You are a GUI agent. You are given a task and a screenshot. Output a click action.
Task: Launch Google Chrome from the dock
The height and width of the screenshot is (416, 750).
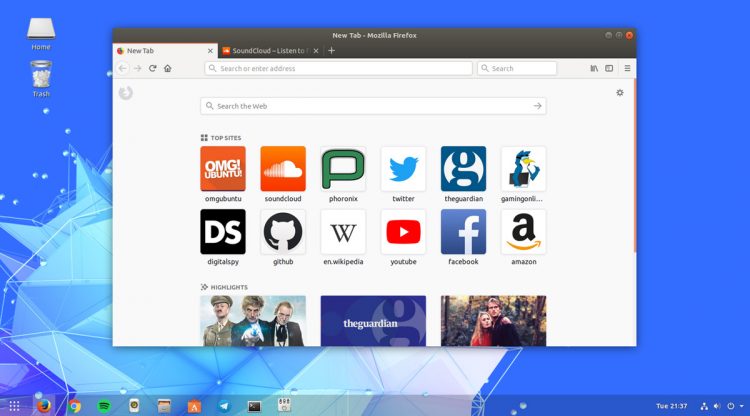(74, 406)
